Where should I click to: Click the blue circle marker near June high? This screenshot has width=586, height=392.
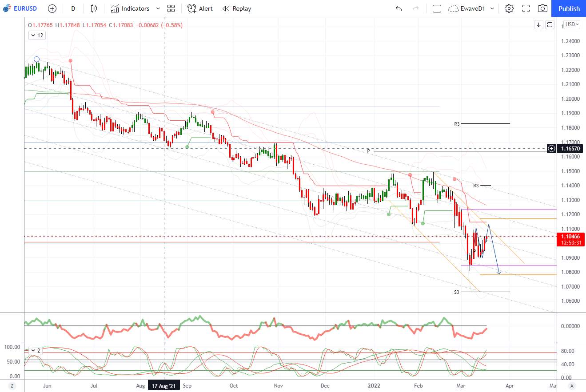(x=37, y=59)
